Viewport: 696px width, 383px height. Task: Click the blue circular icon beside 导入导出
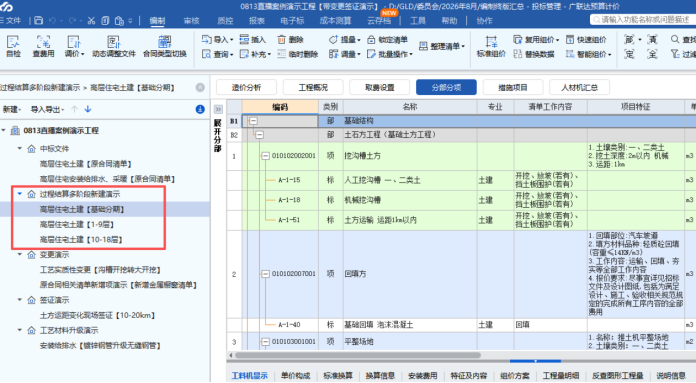(x=200, y=109)
